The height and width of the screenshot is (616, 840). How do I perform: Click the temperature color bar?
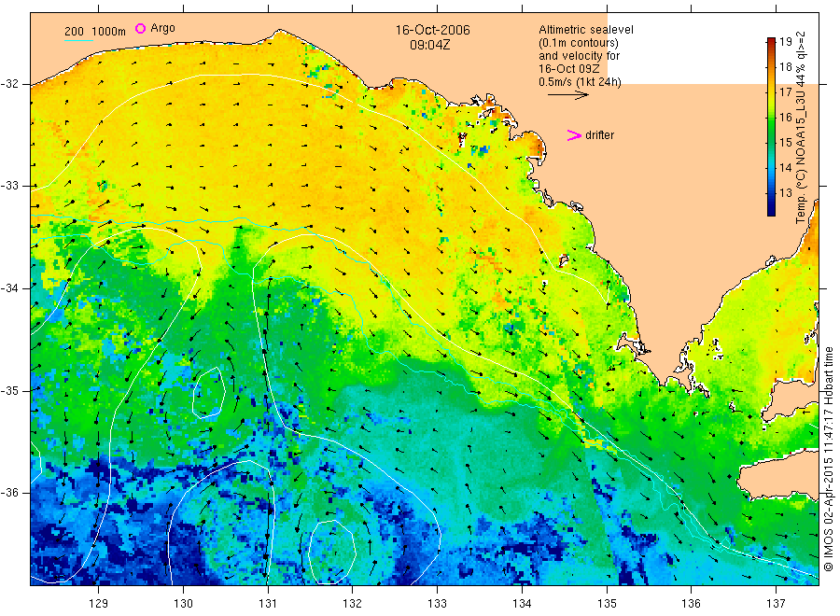[x=772, y=126]
